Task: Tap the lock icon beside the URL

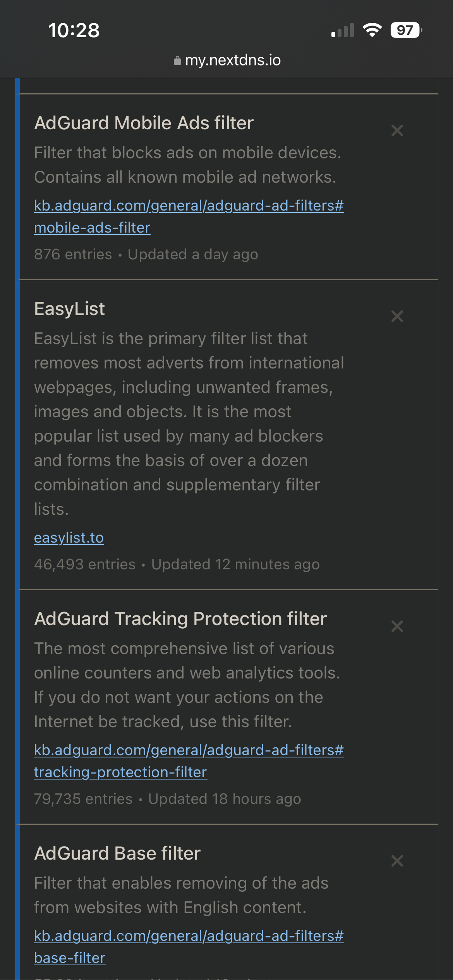Action: coord(177,61)
